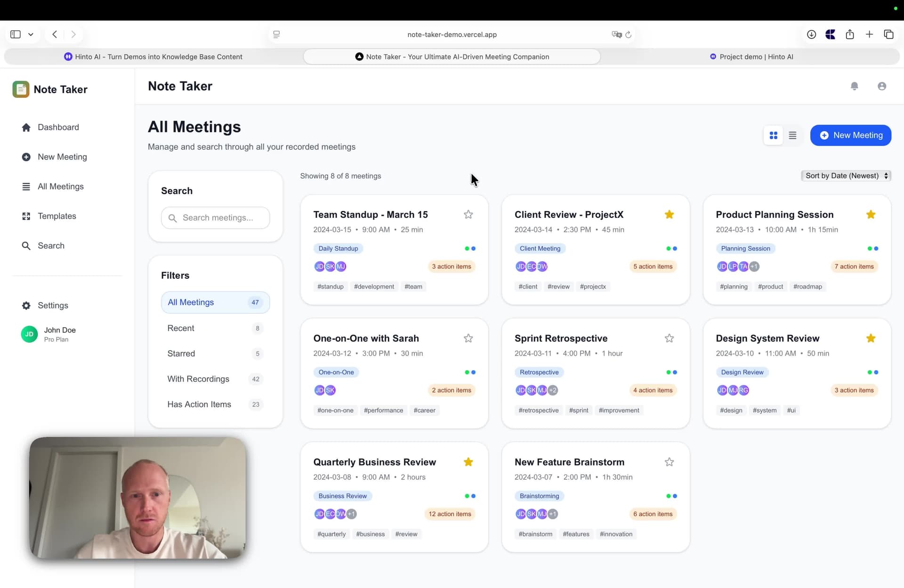The width and height of the screenshot is (904, 588).
Task: Star the Sprint Retrospective meeting
Action: [x=669, y=338]
